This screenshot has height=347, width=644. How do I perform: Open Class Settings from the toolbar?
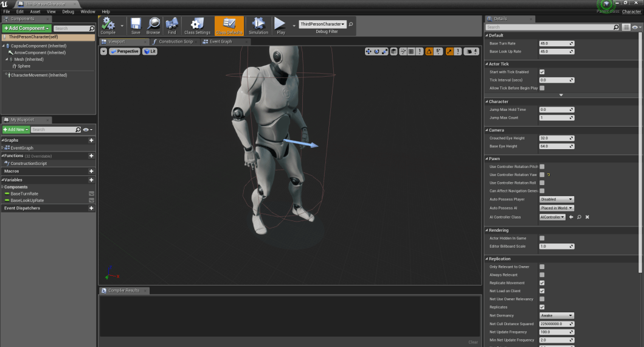point(197,25)
